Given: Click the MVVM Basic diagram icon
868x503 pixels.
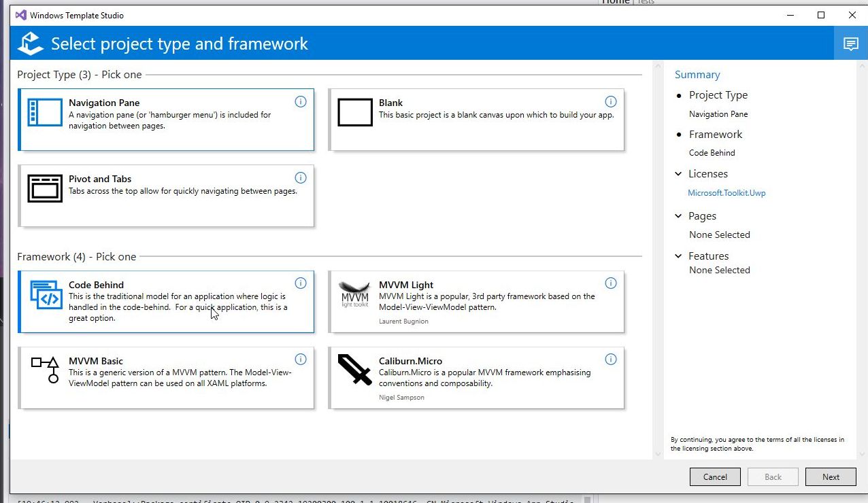Looking at the screenshot, I should 45,370.
